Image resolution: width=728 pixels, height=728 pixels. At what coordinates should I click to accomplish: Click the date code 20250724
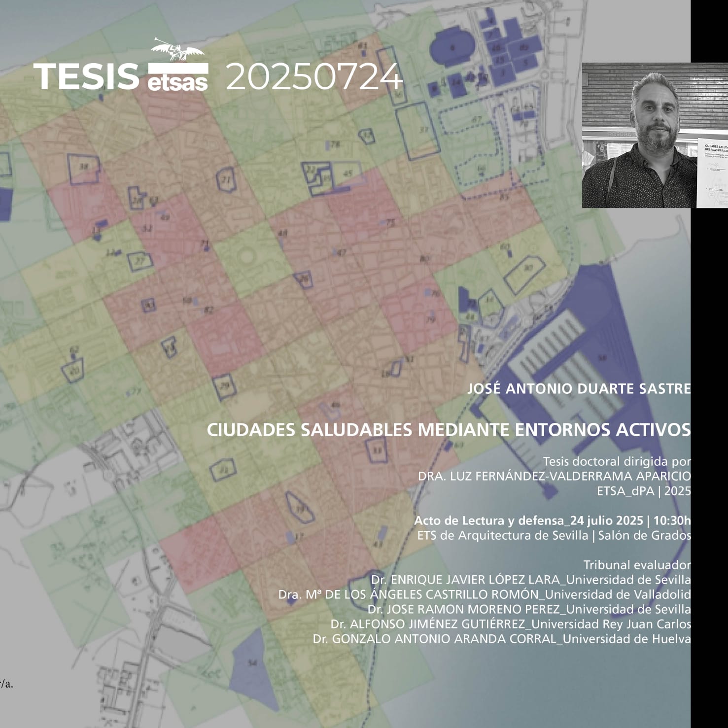coord(314,77)
